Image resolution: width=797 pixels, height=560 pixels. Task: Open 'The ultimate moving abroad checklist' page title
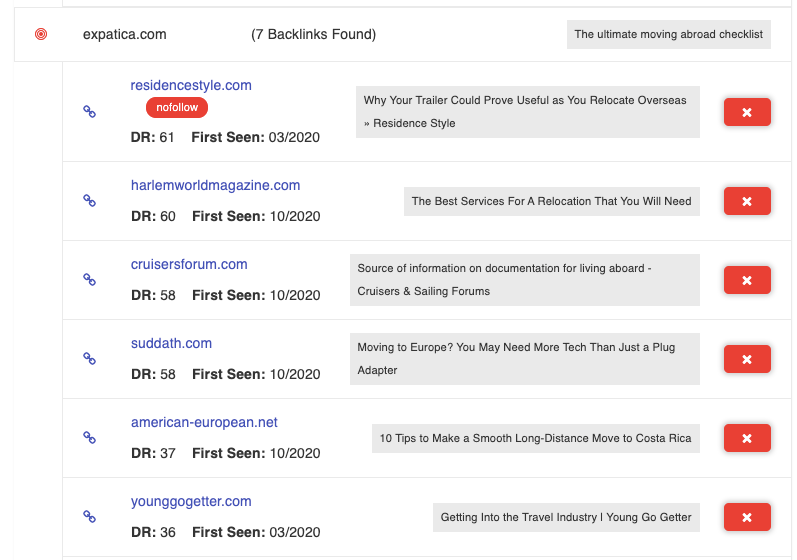click(668, 34)
